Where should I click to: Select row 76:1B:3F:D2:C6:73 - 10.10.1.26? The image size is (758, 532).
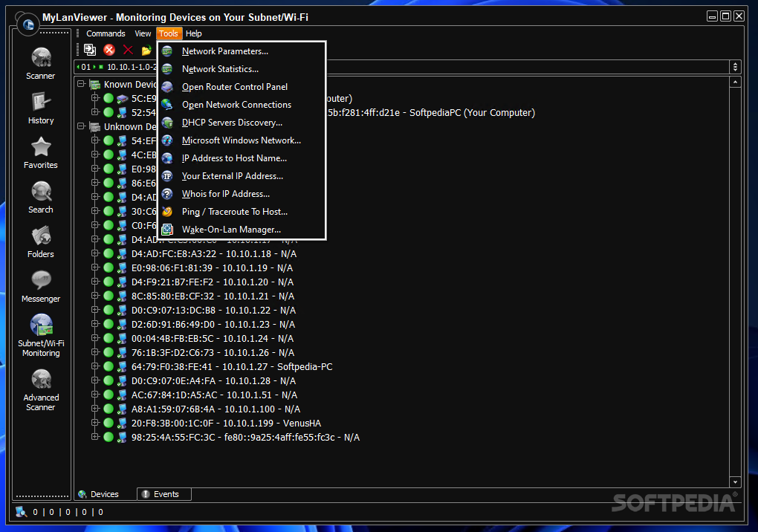(x=213, y=353)
